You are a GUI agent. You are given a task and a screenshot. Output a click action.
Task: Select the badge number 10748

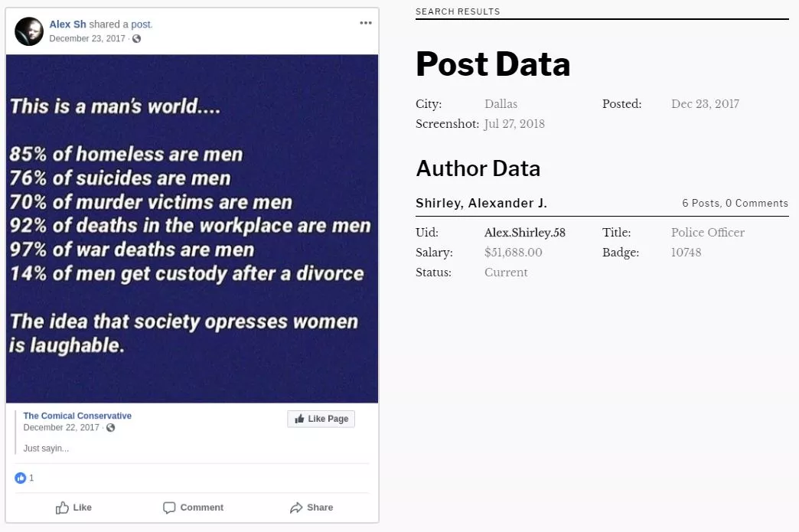pos(686,253)
